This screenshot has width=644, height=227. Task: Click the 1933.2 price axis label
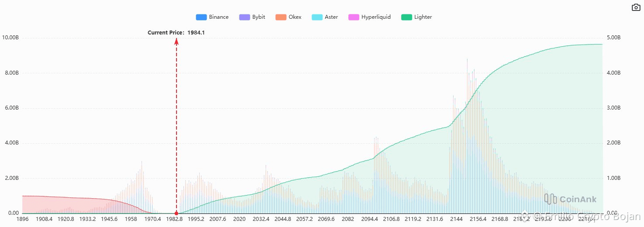[87, 219]
